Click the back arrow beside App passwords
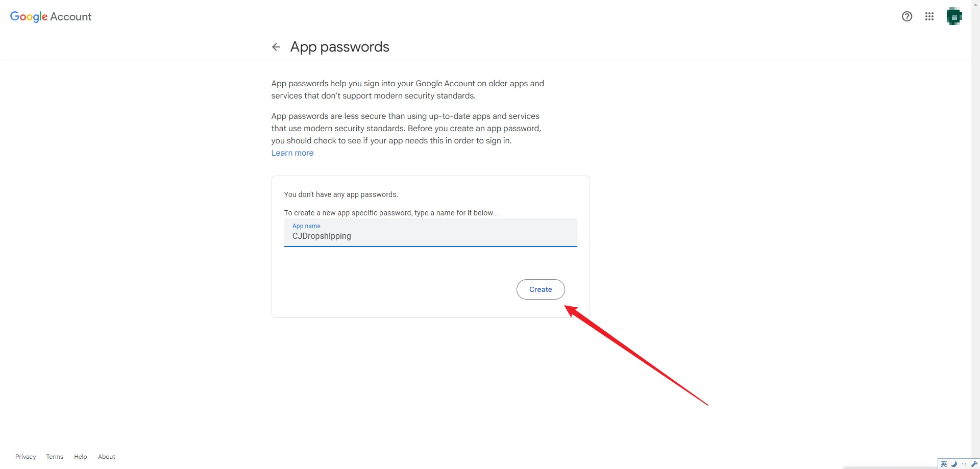 (x=276, y=47)
